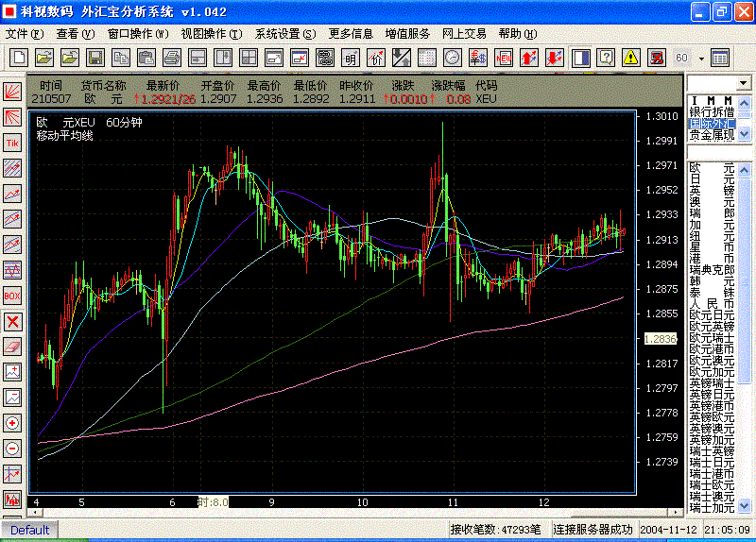Open the 查看(V) menu
The width and height of the screenshot is (756, 542).
coord(76,34)
